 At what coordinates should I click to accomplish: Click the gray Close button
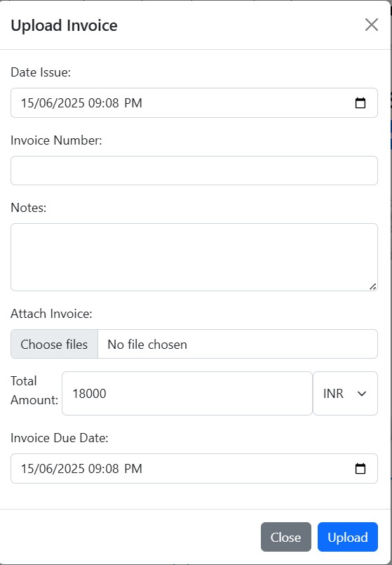pos(286,537)
